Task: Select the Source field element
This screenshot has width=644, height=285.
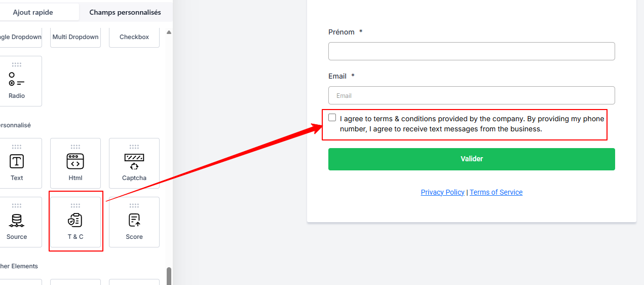Action: [x=17, y=222]
